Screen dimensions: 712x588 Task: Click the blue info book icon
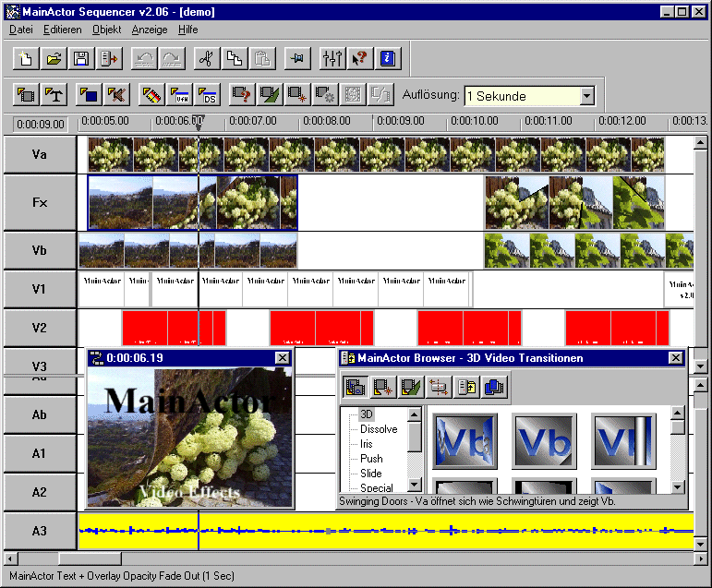pos(387,59)
